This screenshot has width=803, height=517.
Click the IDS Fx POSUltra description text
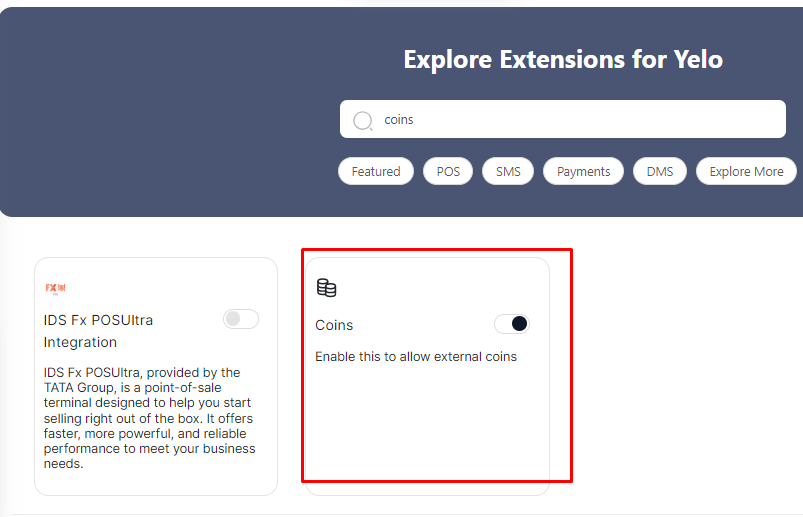coord(149,418)
